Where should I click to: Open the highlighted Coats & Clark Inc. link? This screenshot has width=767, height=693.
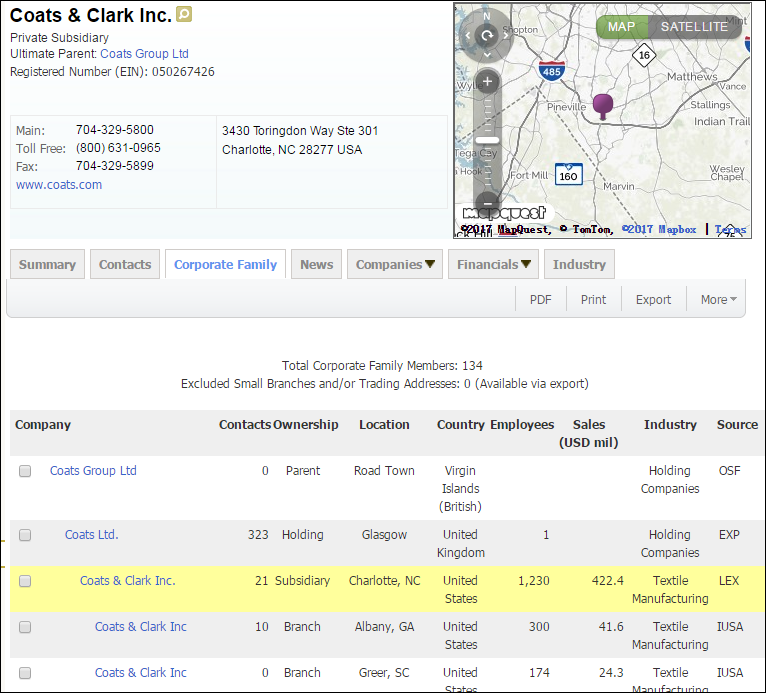(127, 581)
